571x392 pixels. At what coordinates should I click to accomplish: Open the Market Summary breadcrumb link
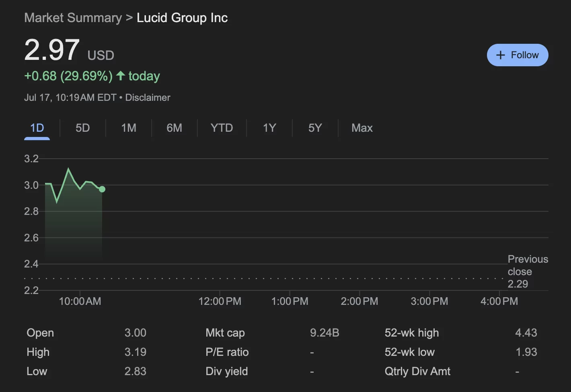[x=73, y=18]
